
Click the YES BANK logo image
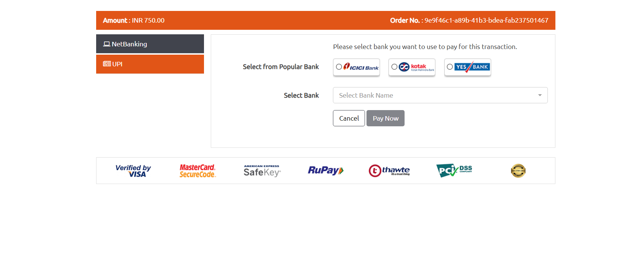coord(472,67)
